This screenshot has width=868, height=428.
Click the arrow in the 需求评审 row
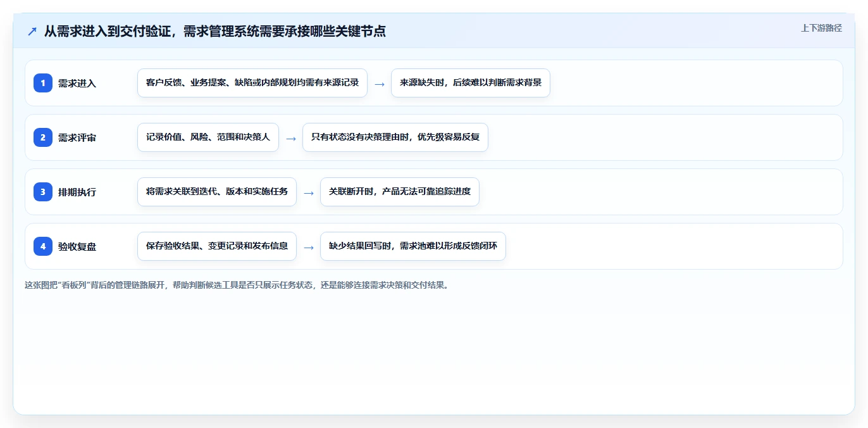291,138
